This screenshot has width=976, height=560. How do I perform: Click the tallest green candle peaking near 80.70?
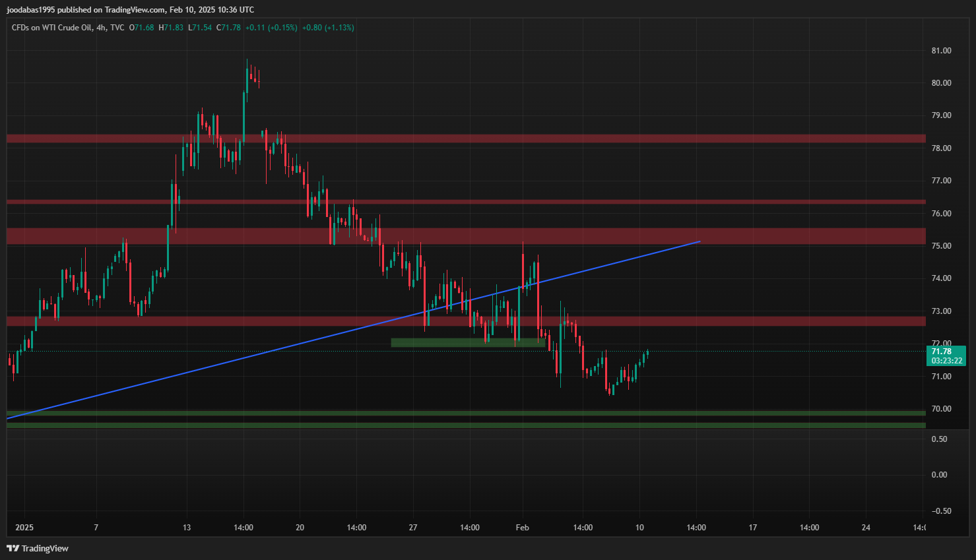[x=247, y=79]
